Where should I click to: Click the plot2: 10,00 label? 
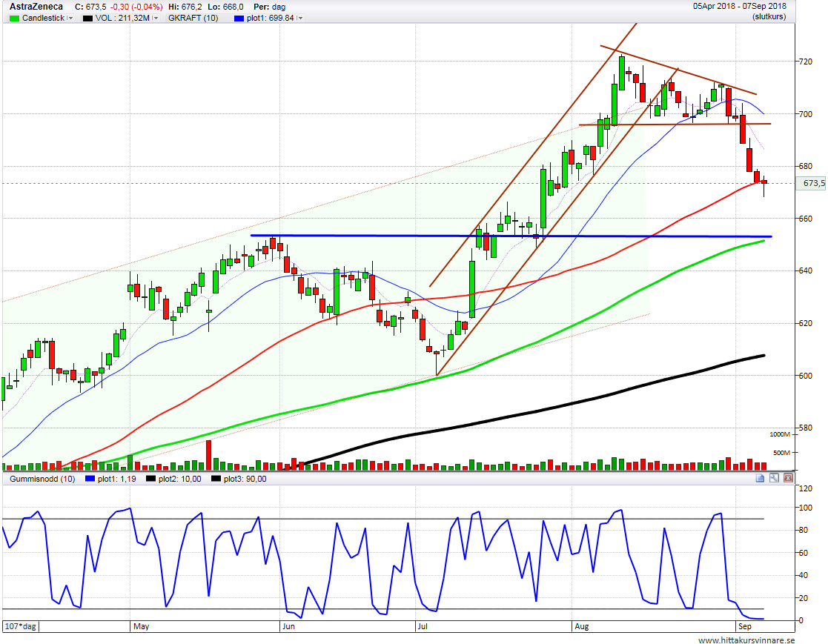pyautogui.click(x=179, y=479)
